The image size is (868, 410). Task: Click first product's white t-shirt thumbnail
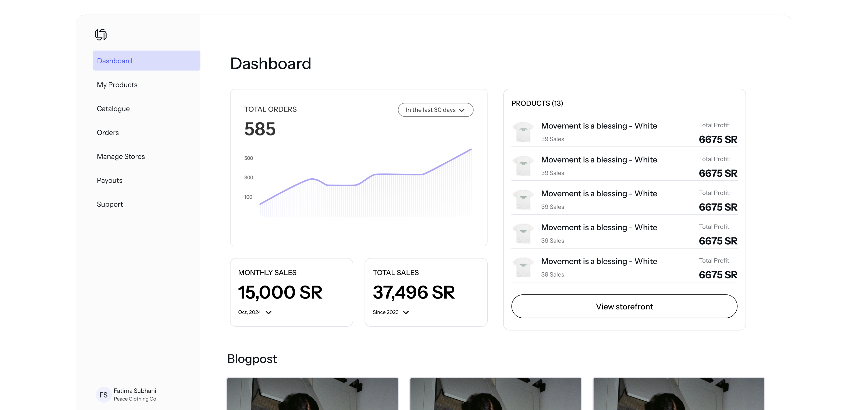pos(523,132)
